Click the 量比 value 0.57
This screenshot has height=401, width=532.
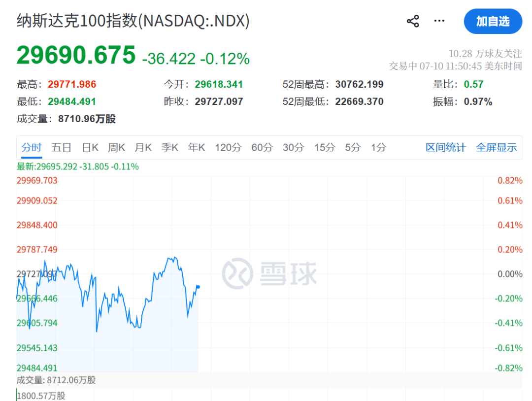pos(474,84)
